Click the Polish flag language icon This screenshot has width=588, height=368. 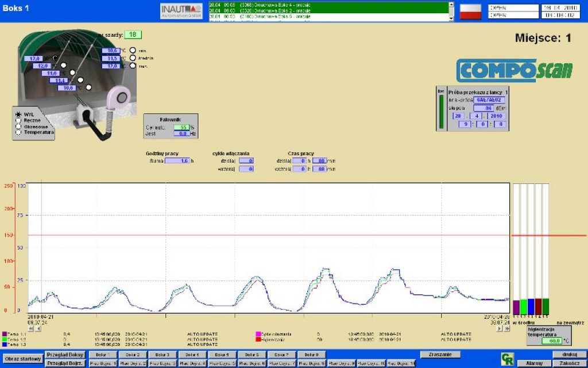pyautogui.click(x=470, y=11)
